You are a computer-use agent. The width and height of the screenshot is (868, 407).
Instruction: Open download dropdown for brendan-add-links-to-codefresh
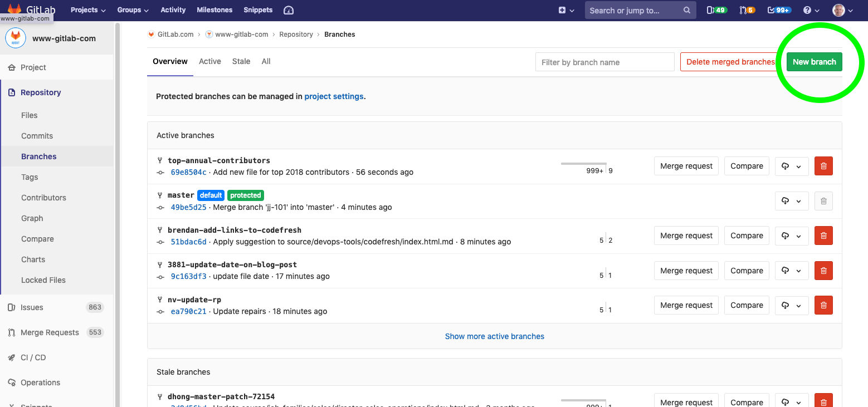[792, 236]
